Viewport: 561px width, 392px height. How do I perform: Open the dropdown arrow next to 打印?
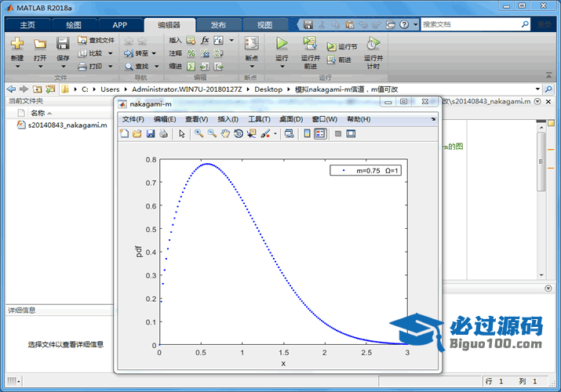click(111, 66)
